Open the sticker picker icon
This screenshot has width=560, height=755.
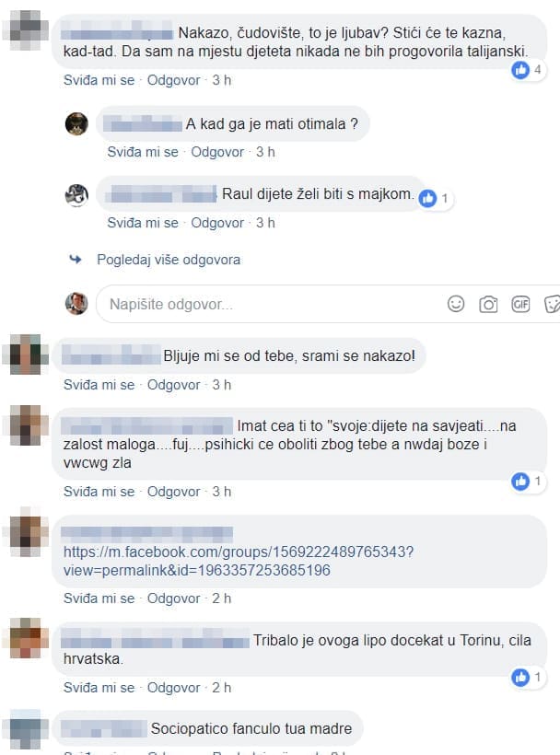pos(552,304)
